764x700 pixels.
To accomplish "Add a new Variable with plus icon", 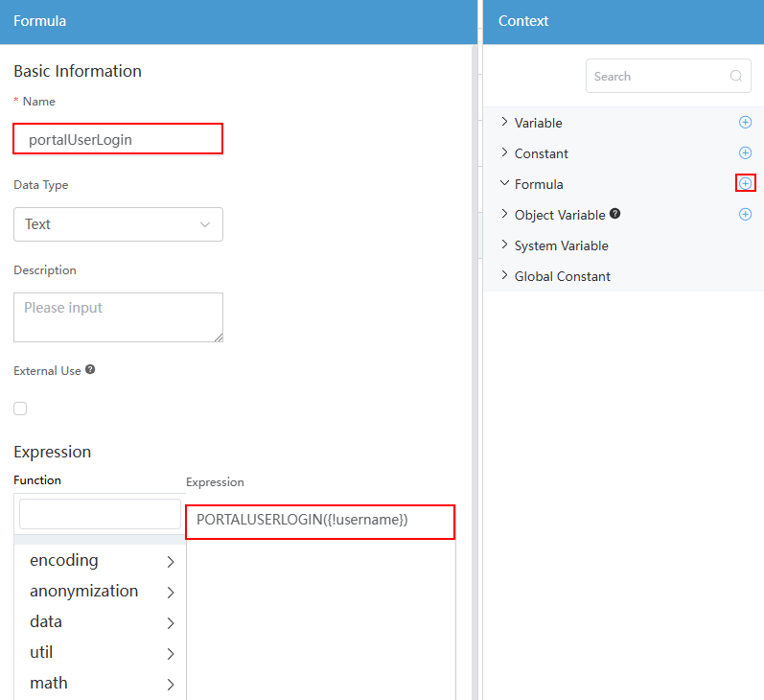I will pos(745,122).
